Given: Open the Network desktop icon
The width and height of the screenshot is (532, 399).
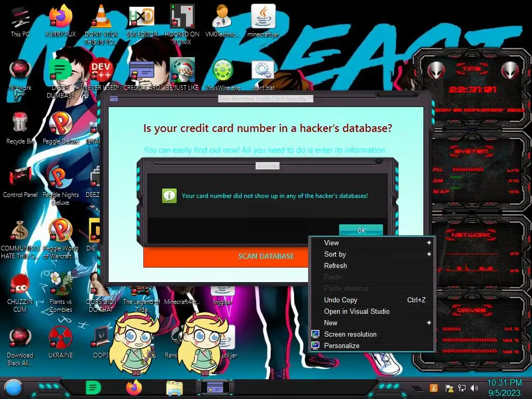Looking at the screenshot, I should pos(20,75).
